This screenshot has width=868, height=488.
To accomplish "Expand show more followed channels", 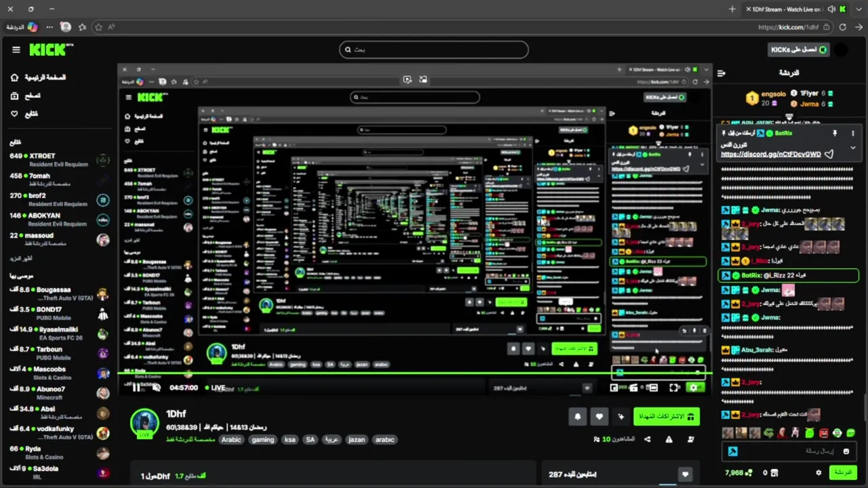I will click(x=22, y=258).
